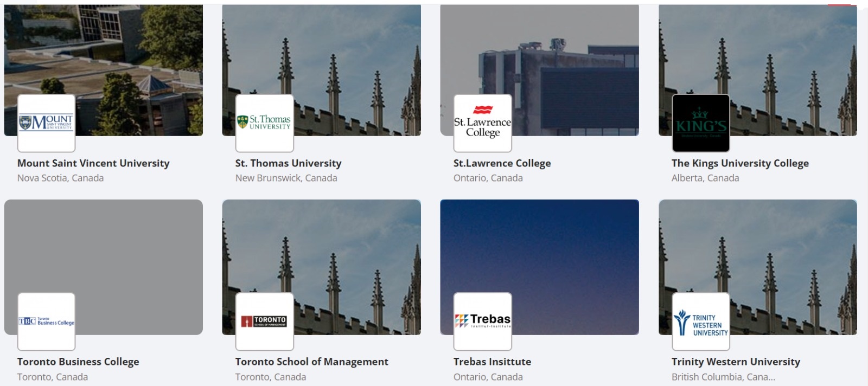Select the Trinity Western University logo

pyautogui.click(x=701, y=321)
